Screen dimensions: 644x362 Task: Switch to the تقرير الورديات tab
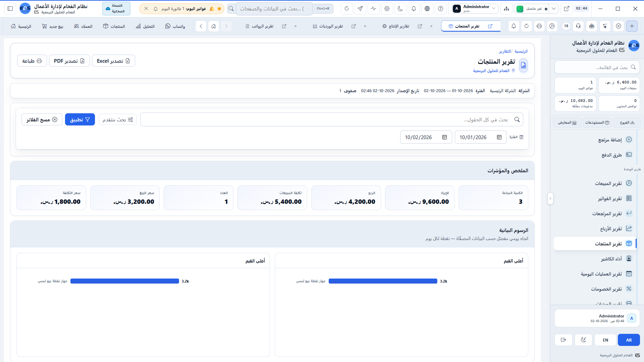(x=328, y=26)
